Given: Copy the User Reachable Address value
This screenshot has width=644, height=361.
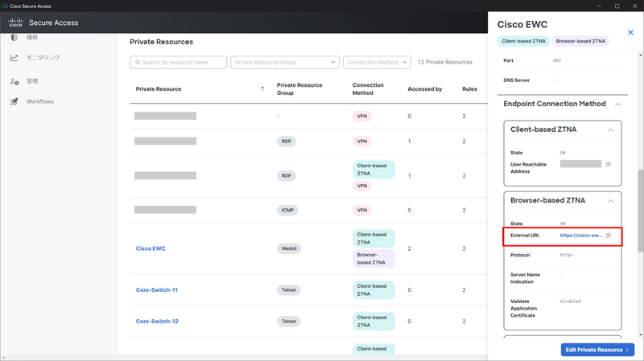Looking at the screenshot, I should 609,164.
